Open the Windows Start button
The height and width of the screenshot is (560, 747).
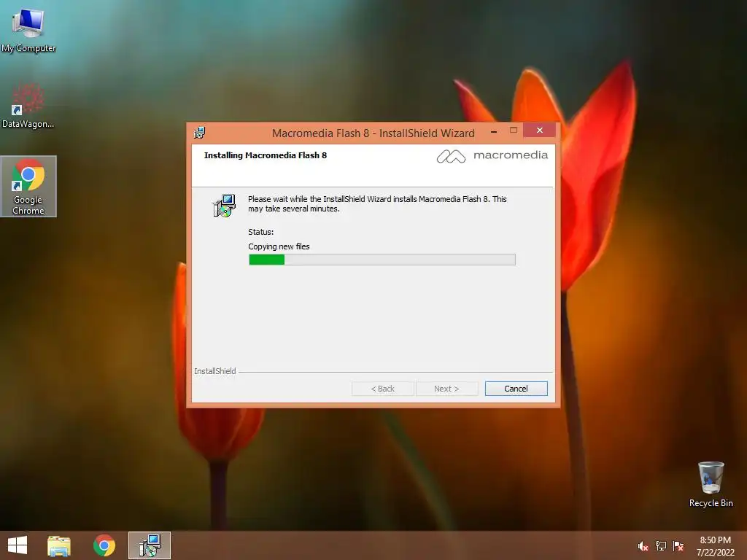(x=18, y=545)
